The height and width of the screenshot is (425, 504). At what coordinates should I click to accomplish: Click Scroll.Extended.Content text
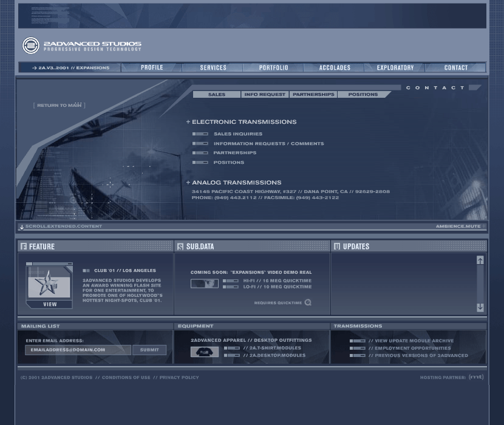pyautogui.click(x=64, y=226)
